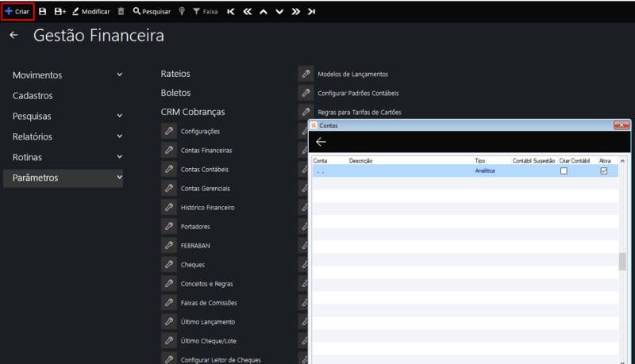Open the Cadastros menu item
This screenshot has height=364, width=635.
tap(33, 96)
